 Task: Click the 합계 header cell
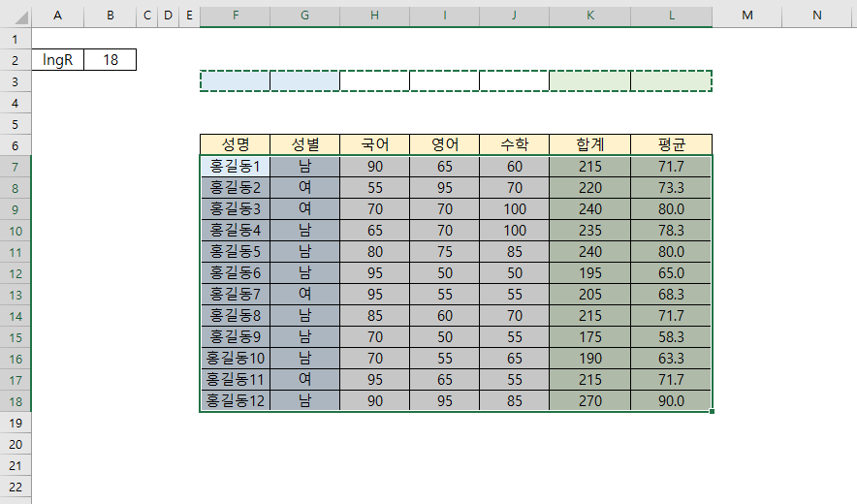coord(589,144)
